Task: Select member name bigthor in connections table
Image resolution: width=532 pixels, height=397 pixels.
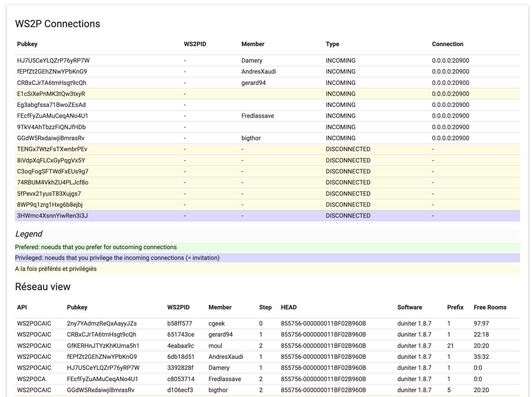Action: (251, 138)
